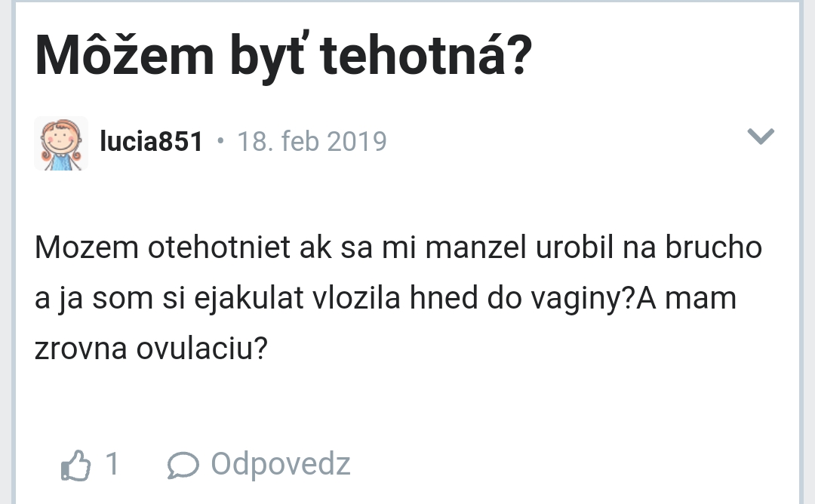Screen dimensions: 815x504
Task: Click the speech bubble reply icon
Action: (x=182, y=465)
